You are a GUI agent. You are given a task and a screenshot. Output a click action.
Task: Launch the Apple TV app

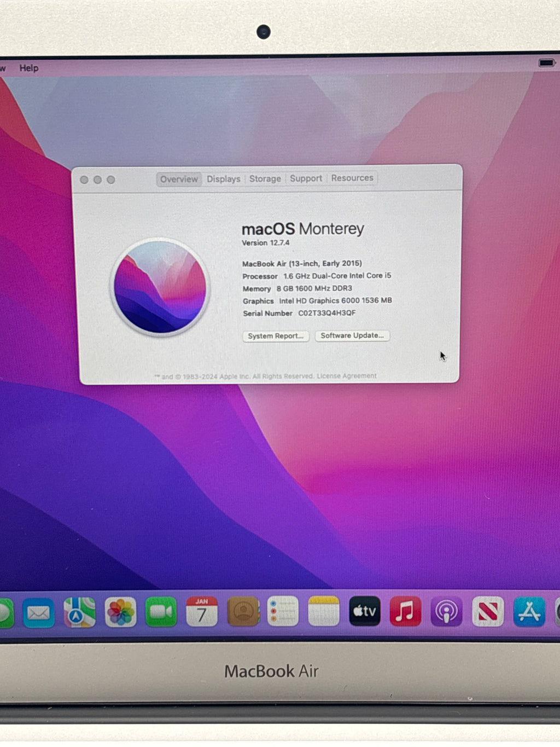365,611
